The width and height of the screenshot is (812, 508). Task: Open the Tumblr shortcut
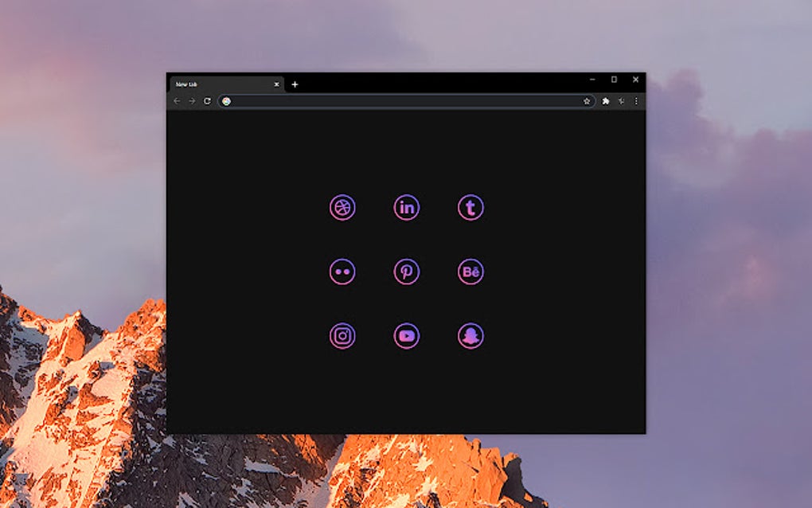tap(470, 208)
